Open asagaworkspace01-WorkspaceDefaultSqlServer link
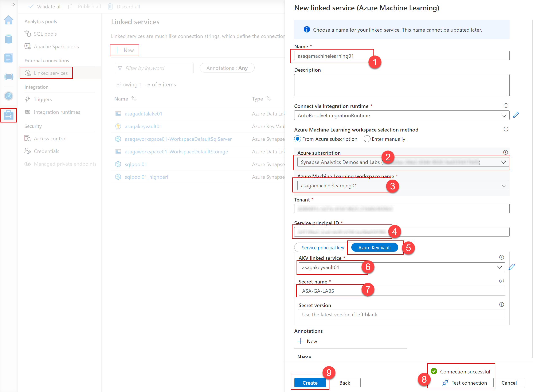Viewport: 533px width, 392px height. point(178,139)
